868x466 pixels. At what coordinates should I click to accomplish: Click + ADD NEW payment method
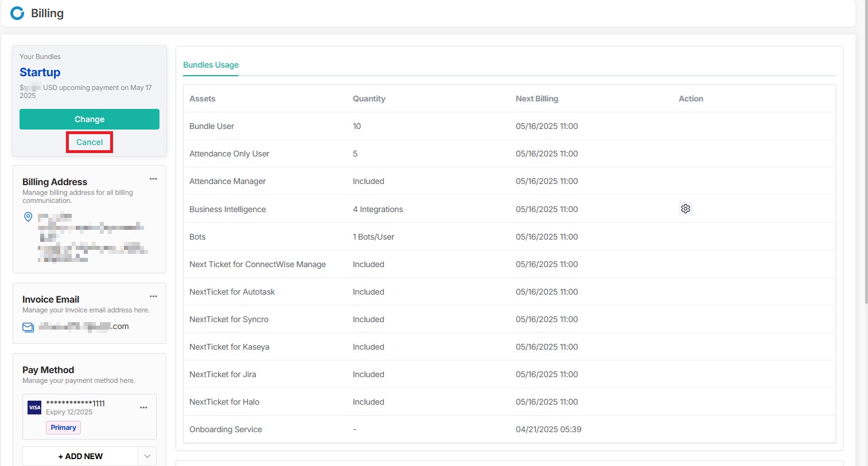coord(80,456)
